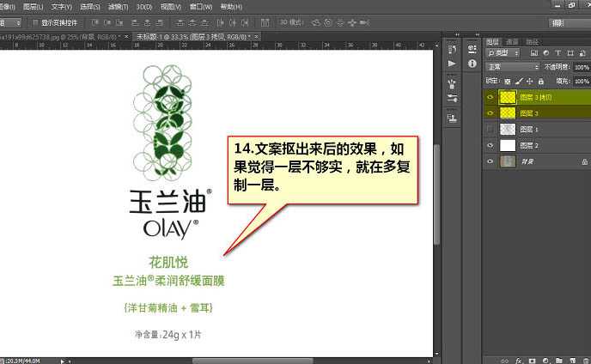Screen dimensions: 591x364
Task: Click the 3D scale camera icon in options bar
Action: click(364, 23)
